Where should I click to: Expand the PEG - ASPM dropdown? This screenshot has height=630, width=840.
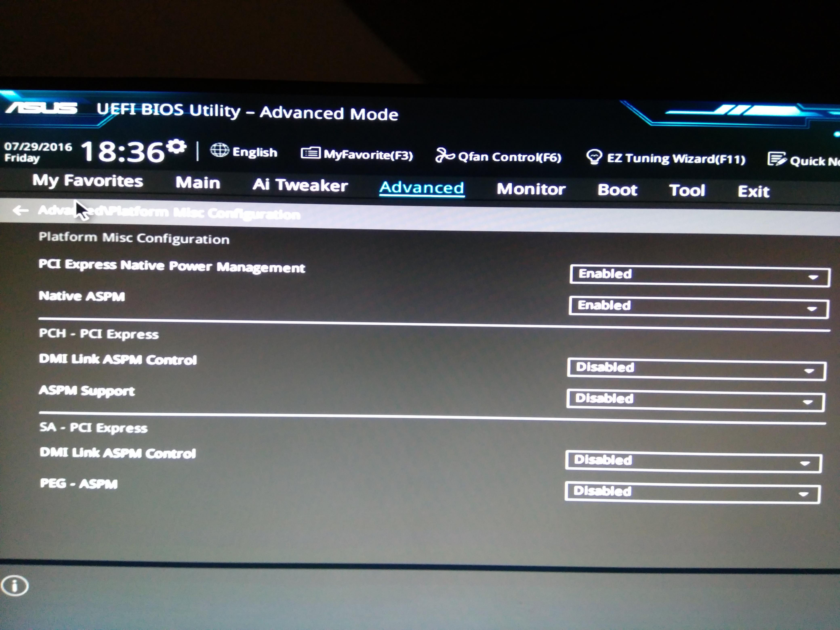692,492
